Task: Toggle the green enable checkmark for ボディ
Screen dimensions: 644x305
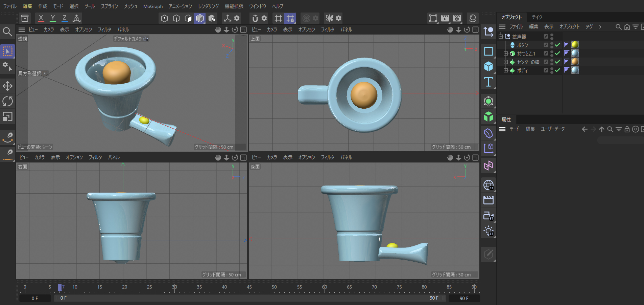Action: (557, 70)
